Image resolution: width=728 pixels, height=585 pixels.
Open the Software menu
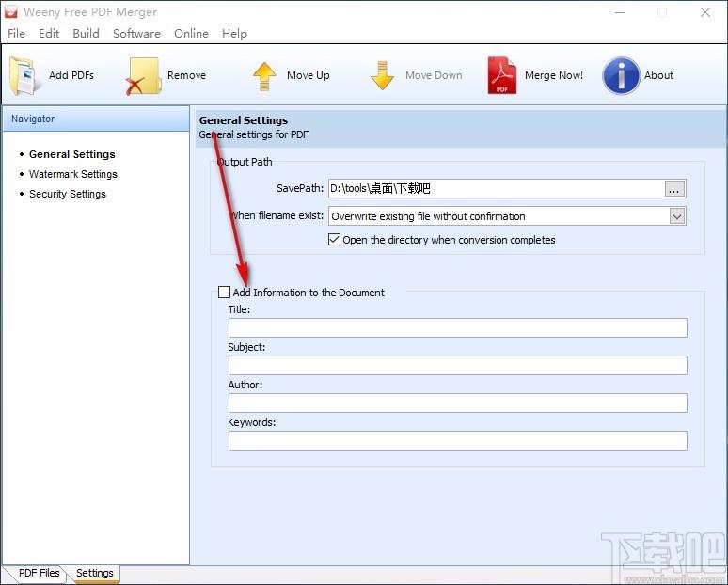coord(136,34)
